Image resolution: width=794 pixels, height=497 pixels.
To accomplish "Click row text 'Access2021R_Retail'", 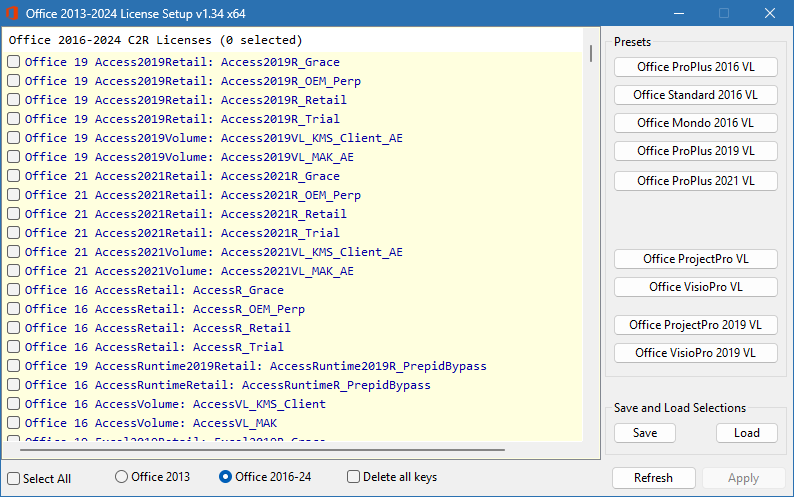I will pyautogui.click(x=284, y=214).
